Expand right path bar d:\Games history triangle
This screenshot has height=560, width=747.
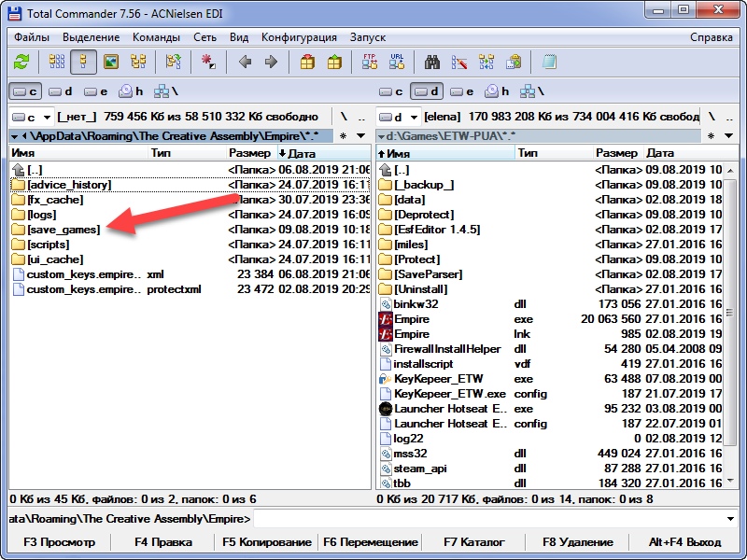tap(381, 136)
